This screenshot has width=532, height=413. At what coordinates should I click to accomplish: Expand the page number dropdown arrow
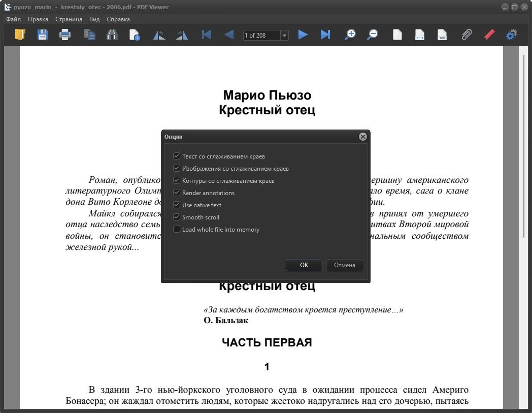[284, 36]
